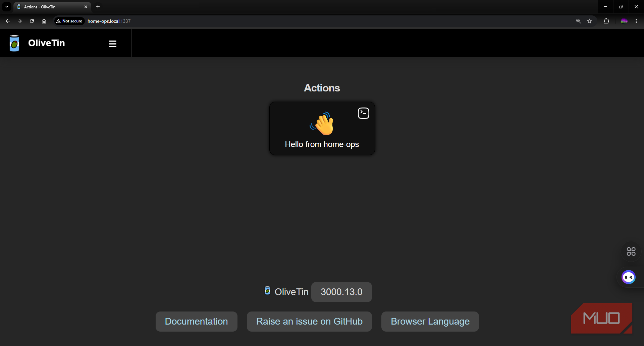Image resolution: width=644 pixels, height=346 pixels.
Task: Click the floating purple assistant face icon
Action: tap(629, 277)
